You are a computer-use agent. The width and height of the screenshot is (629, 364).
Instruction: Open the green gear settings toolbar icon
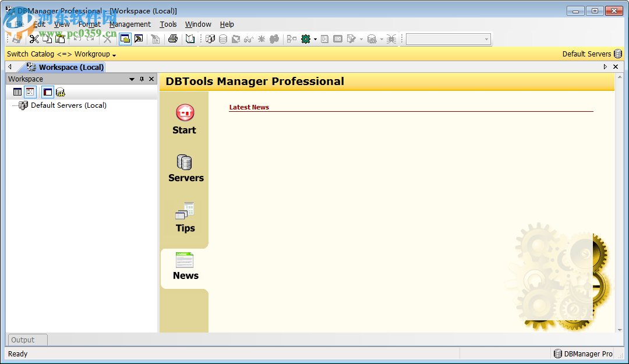point(307,38)
